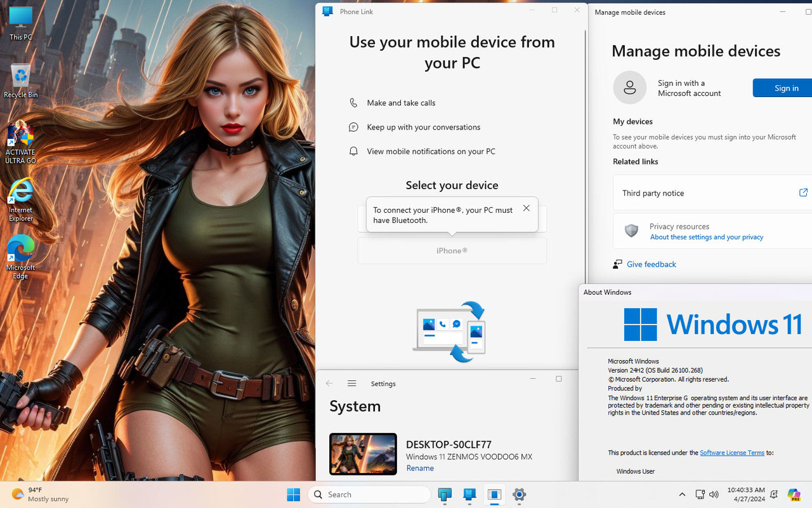
Task: Minimize the Settings window
Action: point(533,378)
